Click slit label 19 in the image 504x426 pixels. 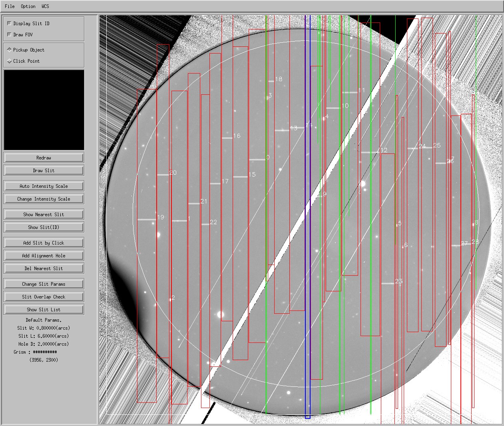[161, 217]
